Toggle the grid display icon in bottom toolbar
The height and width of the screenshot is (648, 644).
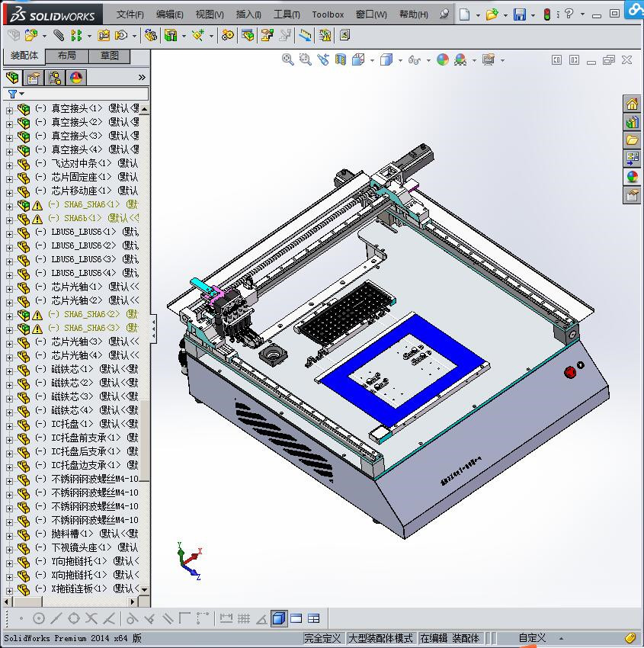243,618
